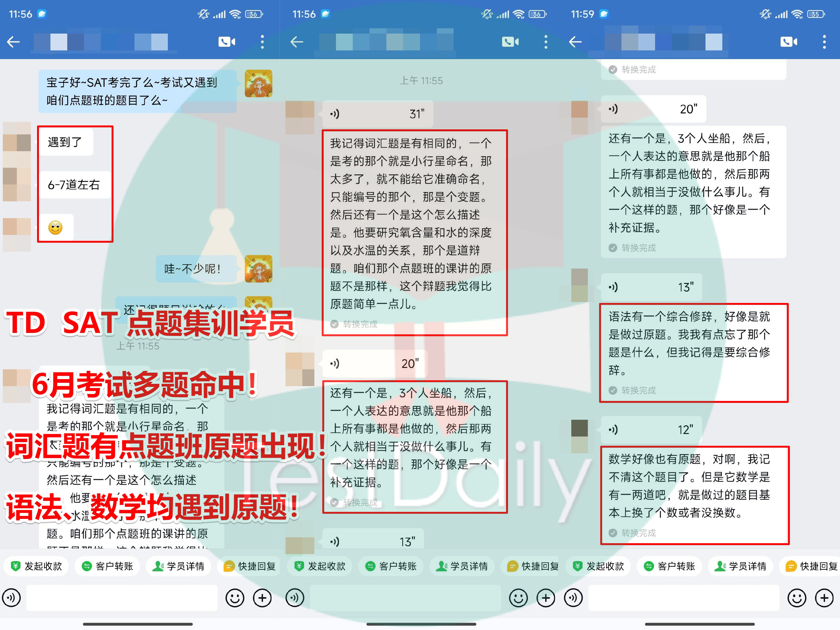Image resolution: width=840 pixels, height=630 pixels.
Task: Tap the plus attachment icon in the left chat
Action: click(x=263, y=598)
